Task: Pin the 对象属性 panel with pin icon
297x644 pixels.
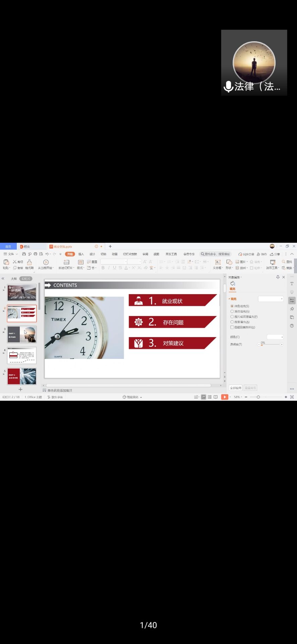Action: click(278, 277)
